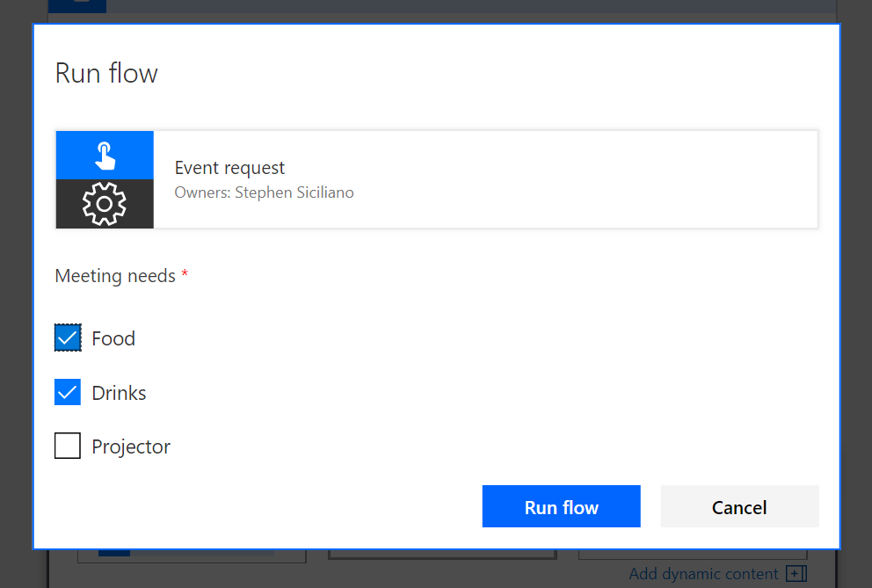The image size is (872, 588).
Task: Click the checkmark inside the Drinks box
Action: point(68,392)
